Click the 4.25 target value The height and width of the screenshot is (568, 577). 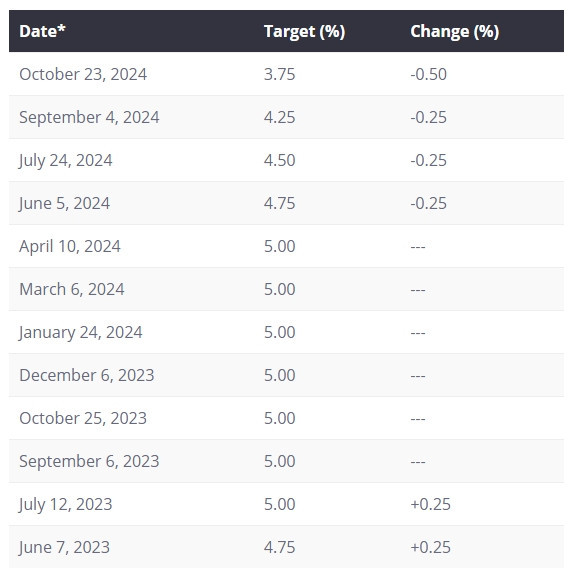tap(280, 117)
